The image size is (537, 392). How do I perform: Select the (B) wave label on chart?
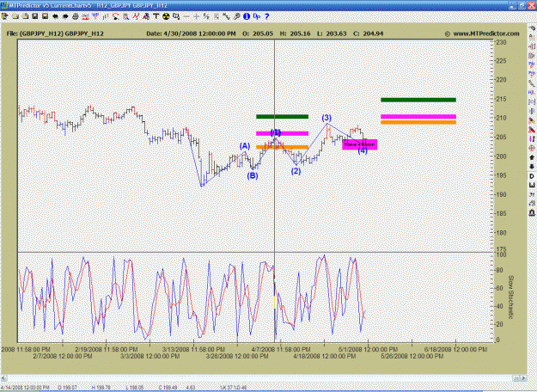point(253,175)
